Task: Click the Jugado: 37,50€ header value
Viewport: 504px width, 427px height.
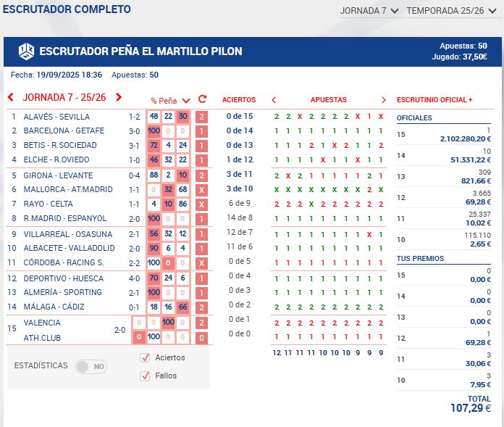Action: click(x=460, y=57)
